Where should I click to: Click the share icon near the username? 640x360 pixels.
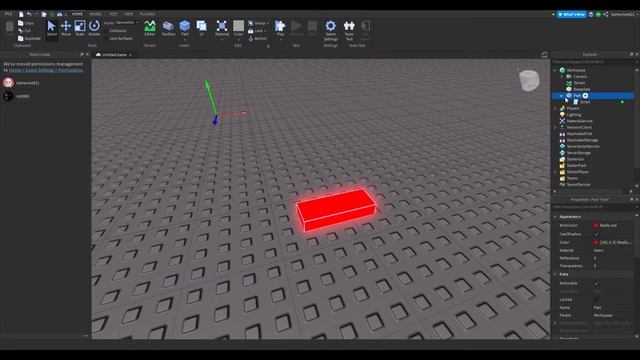606,14
